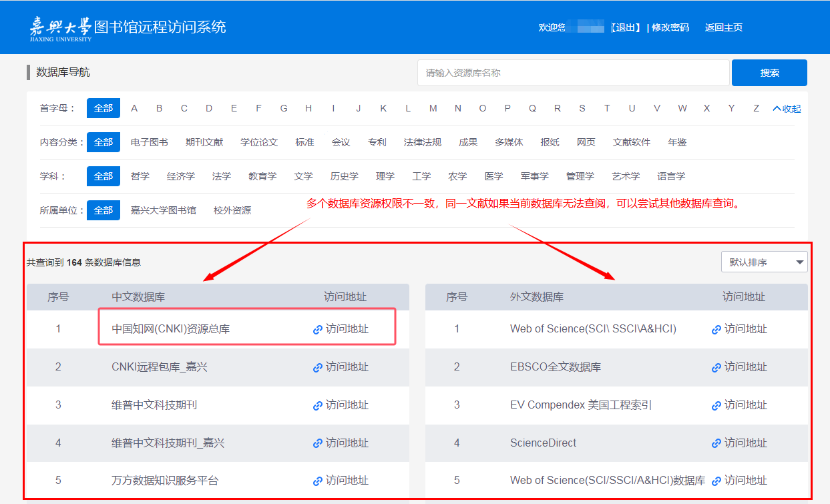Click link icon for EV Compendex
The image size is (830, 504).
(716, 406)
